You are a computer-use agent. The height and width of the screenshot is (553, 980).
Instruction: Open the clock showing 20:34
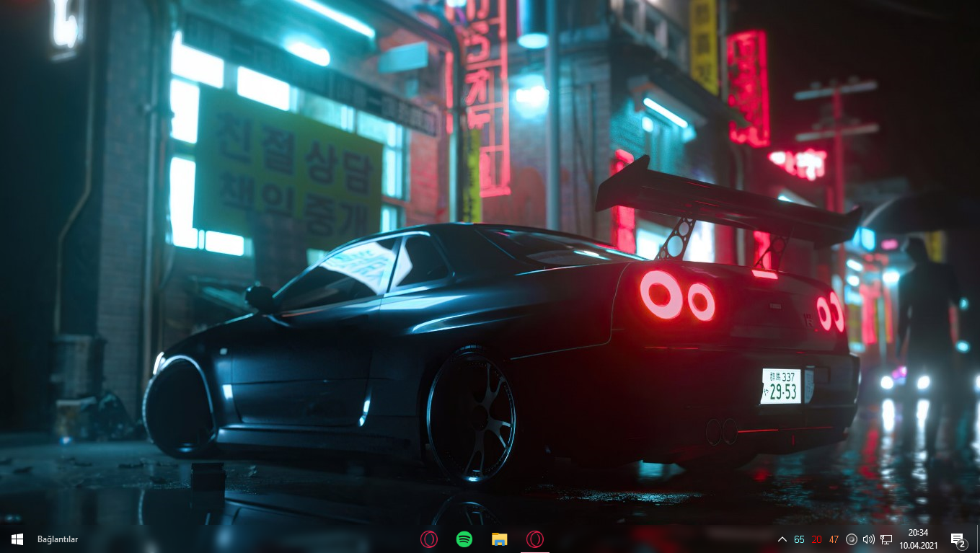[x=918, y=539]
